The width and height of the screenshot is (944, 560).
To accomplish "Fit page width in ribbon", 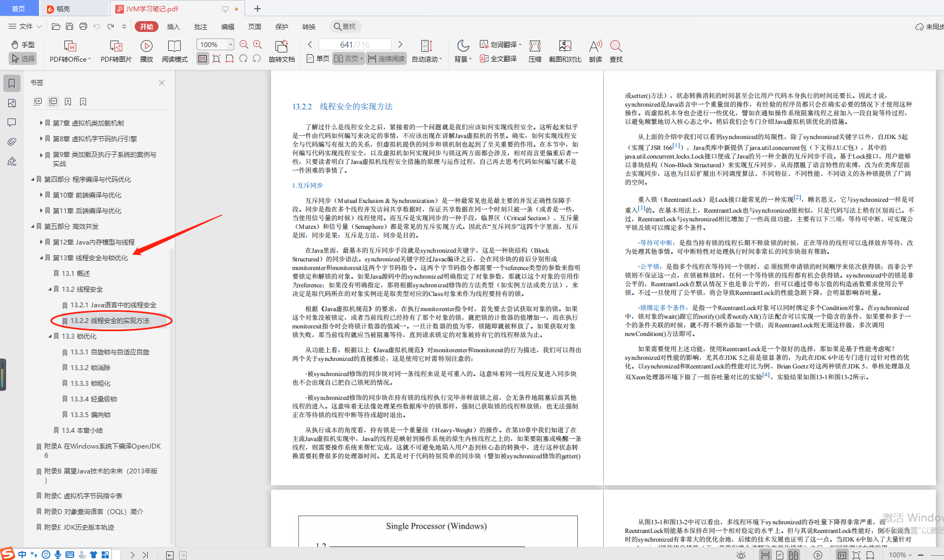I will click(x=230, y=58).
